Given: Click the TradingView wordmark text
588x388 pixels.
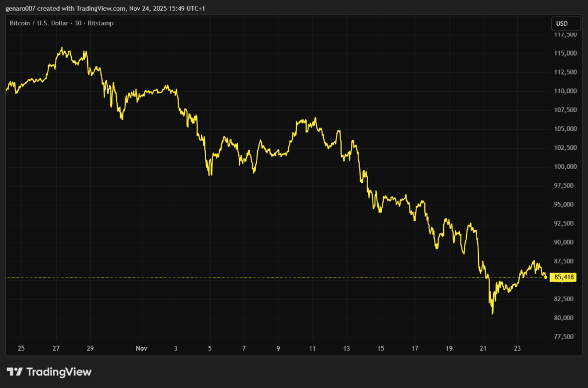Looking at the screenshot, I should [59, 372].
